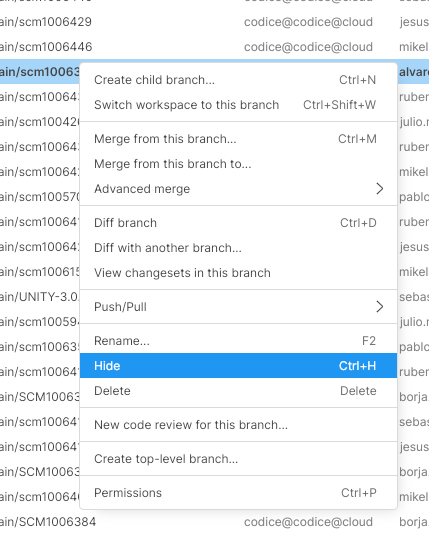
Task: Open View changesets in this branch
Action: tap(238, 273)
